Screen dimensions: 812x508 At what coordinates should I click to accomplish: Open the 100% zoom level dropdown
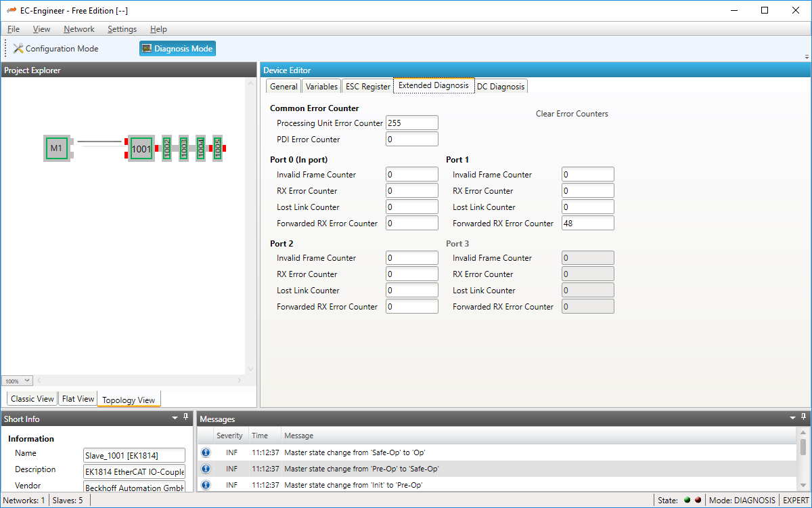[17, 381]
